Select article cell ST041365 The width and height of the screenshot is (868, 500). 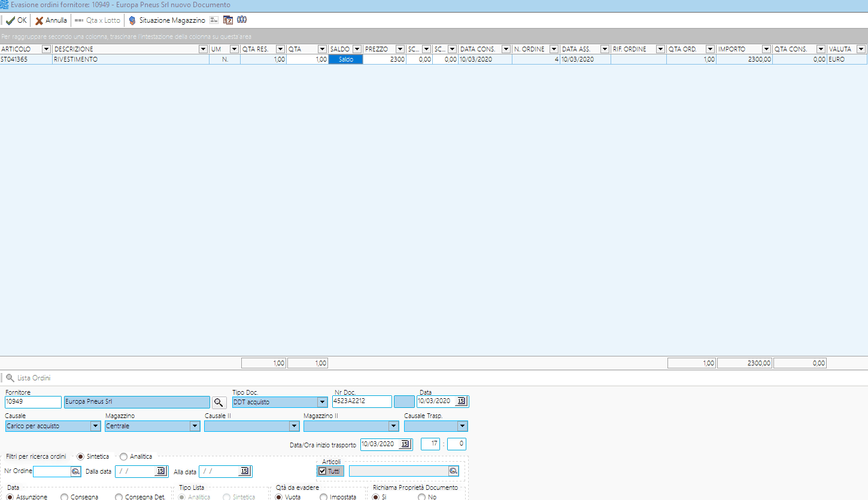coord(26,60)
